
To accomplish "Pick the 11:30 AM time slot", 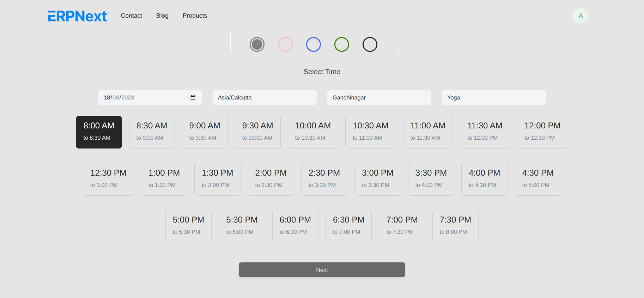I will coord(485,132).
